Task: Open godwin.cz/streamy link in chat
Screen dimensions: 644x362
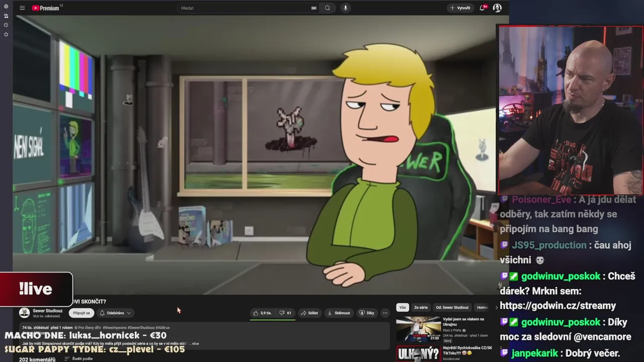Action: pyautogui.click(x=558, y=306)
